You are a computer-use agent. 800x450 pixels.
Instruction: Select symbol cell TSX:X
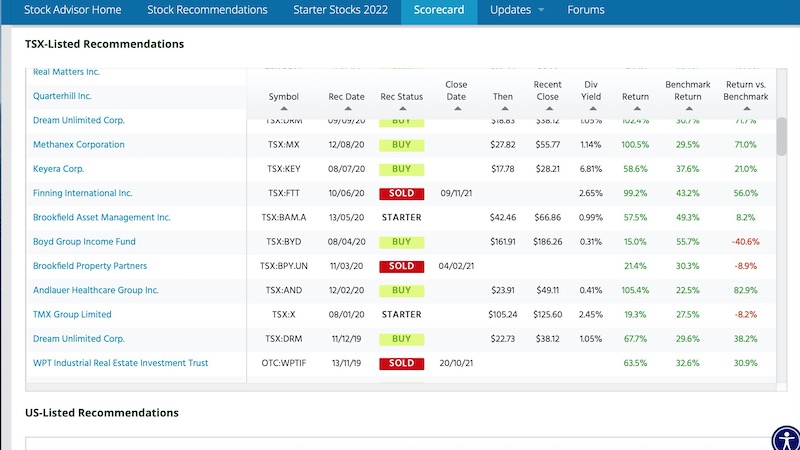point(284,314)
